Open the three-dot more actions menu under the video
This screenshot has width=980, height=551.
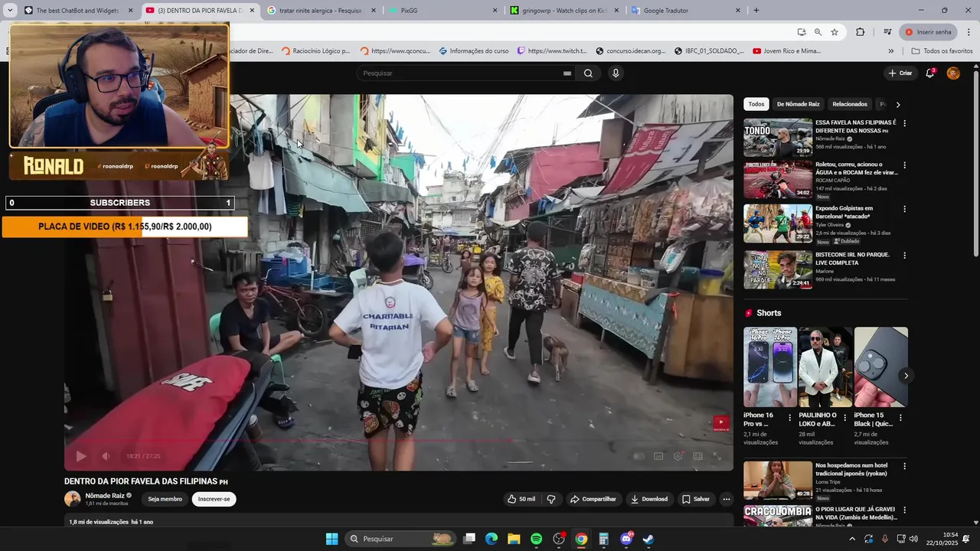[x=727, y=499]
